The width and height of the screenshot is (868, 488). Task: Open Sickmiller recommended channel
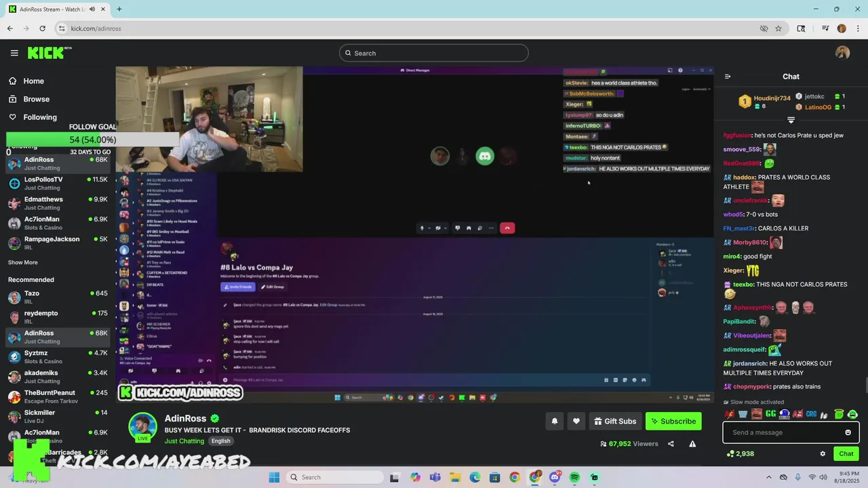[x=58, y=416]
